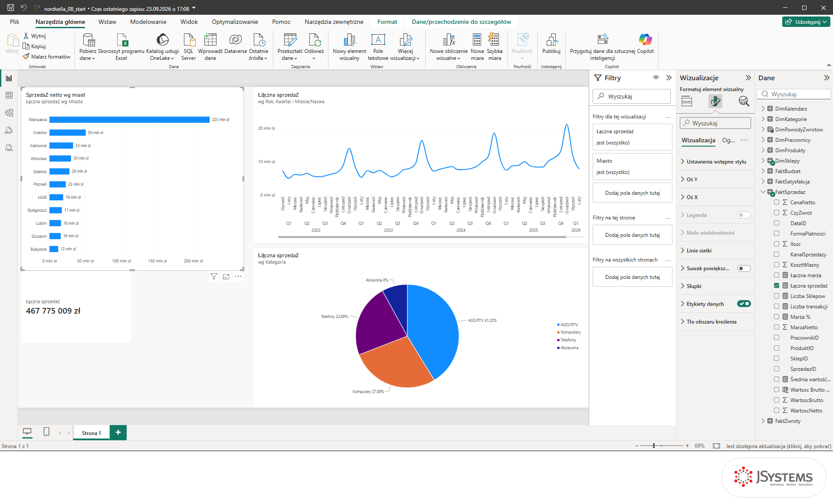Click Publikuj icon in ribbon

551,40
